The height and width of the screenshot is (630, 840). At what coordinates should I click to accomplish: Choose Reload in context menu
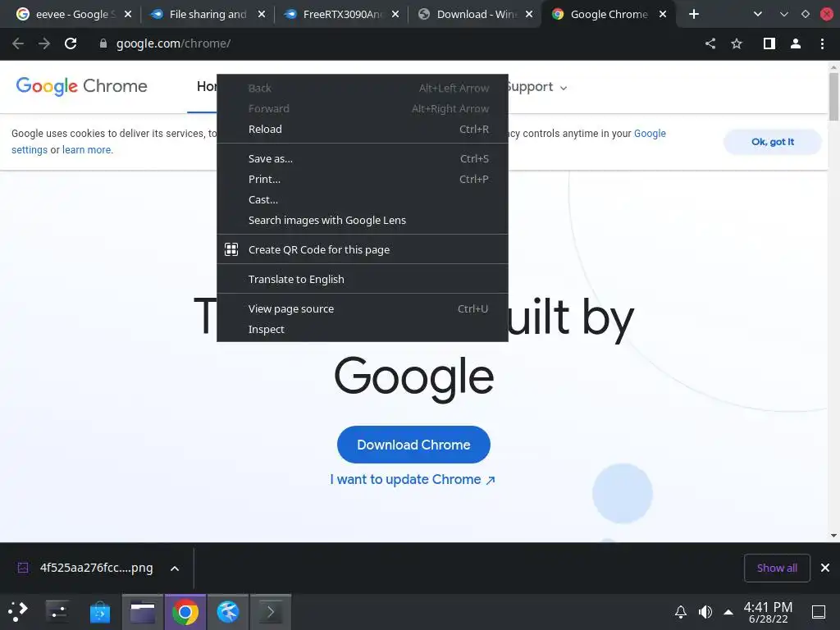362,129
